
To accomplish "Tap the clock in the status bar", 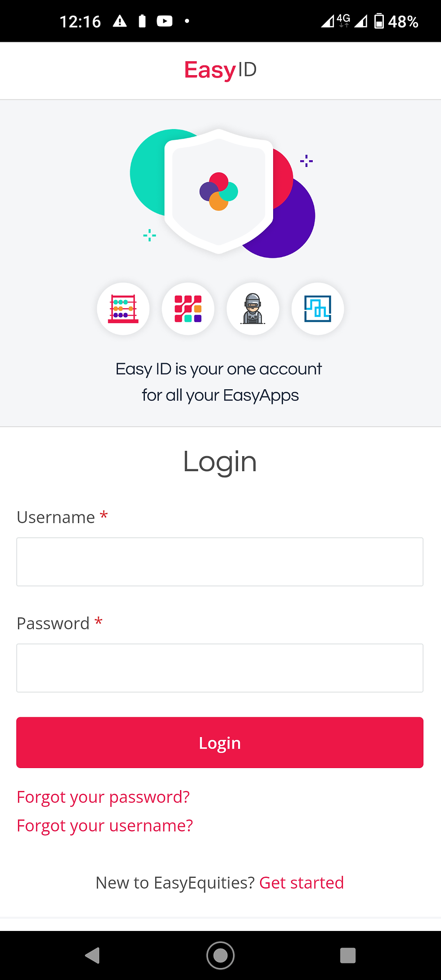I will pos(81,21).
